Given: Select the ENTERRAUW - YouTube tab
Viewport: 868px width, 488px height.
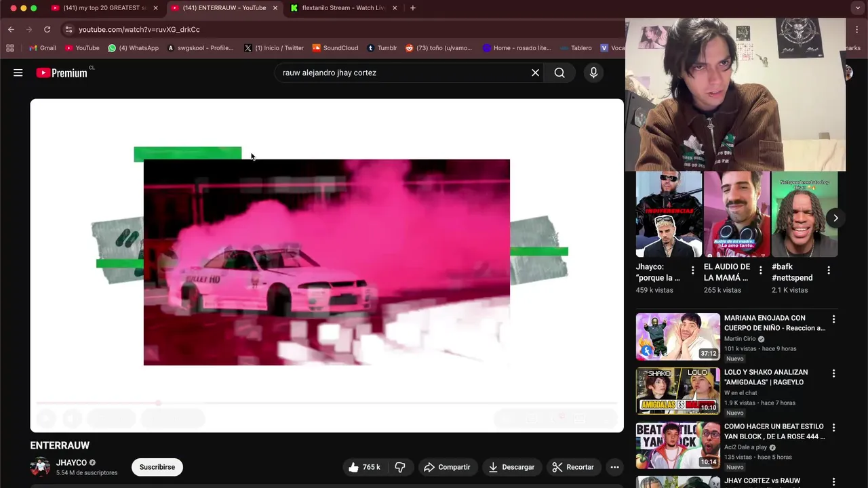Looking at the screenshot, I should 224,8.
